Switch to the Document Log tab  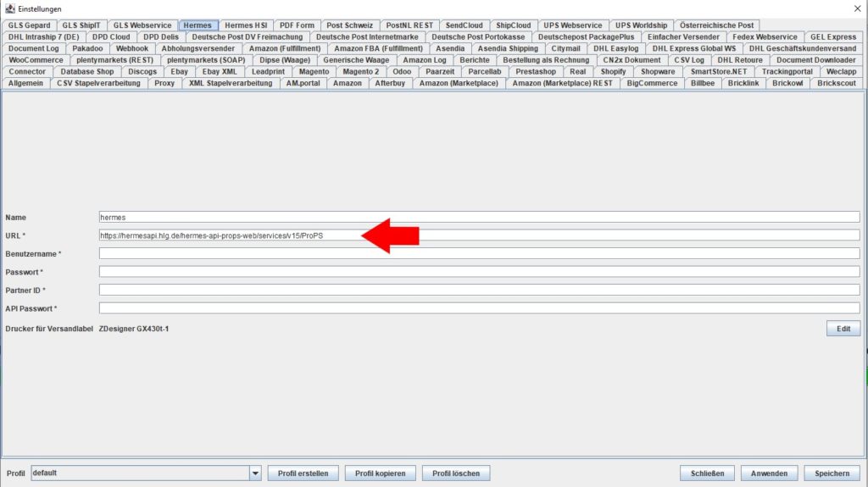pyautogui.click(x=34, y=49)
